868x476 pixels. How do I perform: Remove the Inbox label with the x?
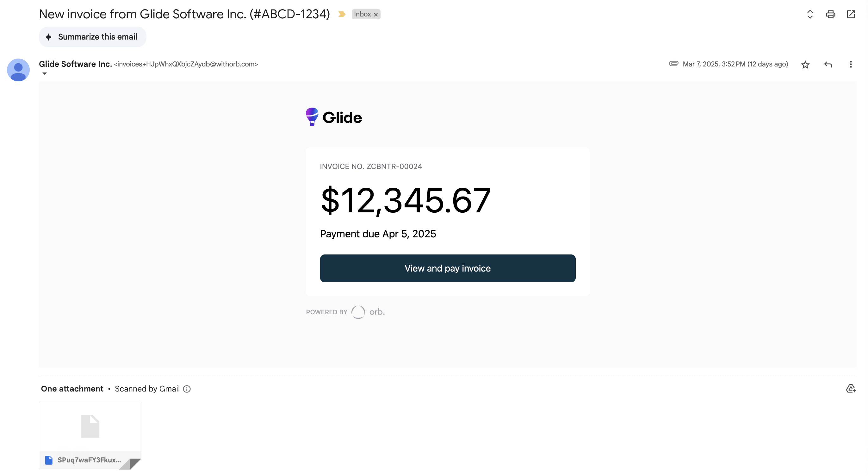(x=376, y=15)
